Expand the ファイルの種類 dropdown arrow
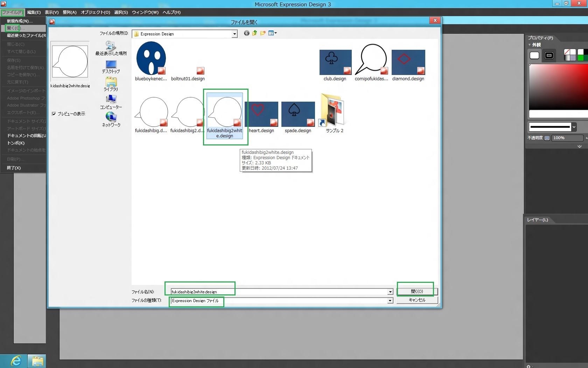The height and width of the screenshot is (368, 588). pos(390,301)
